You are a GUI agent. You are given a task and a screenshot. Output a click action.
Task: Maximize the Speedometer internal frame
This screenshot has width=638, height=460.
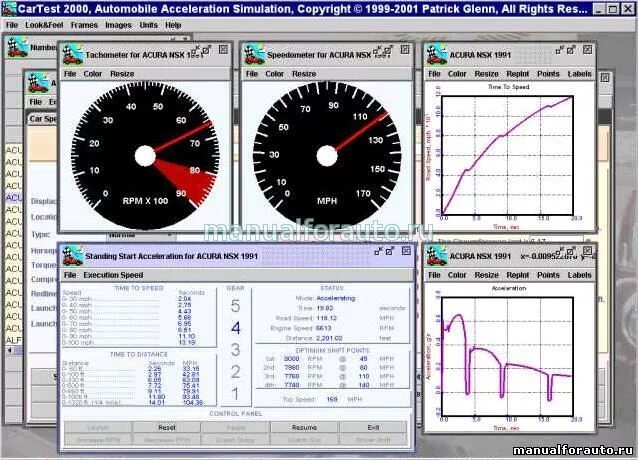(x=389, y=50)
